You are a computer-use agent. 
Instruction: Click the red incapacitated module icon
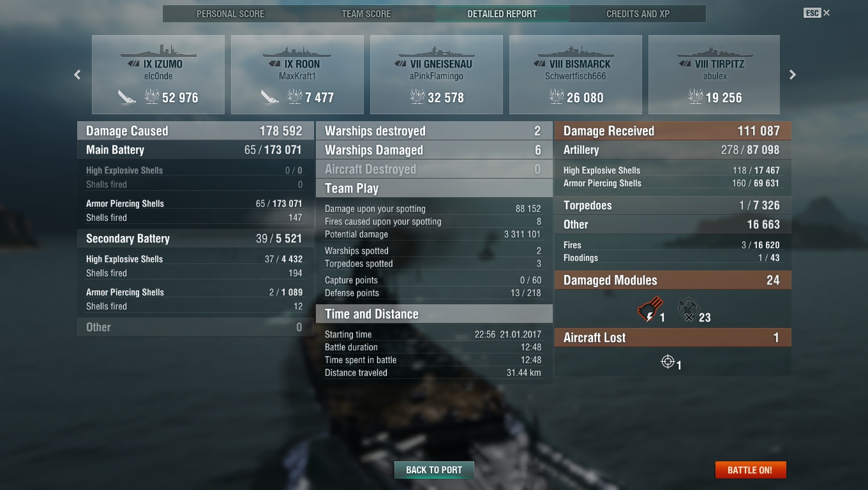coord(649,311)
